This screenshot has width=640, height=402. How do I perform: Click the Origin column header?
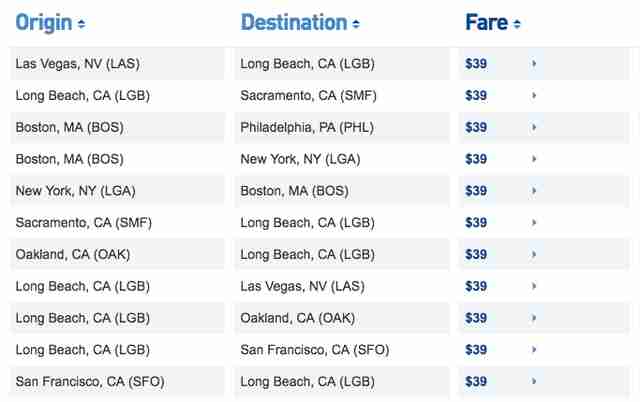pos(44,23)
